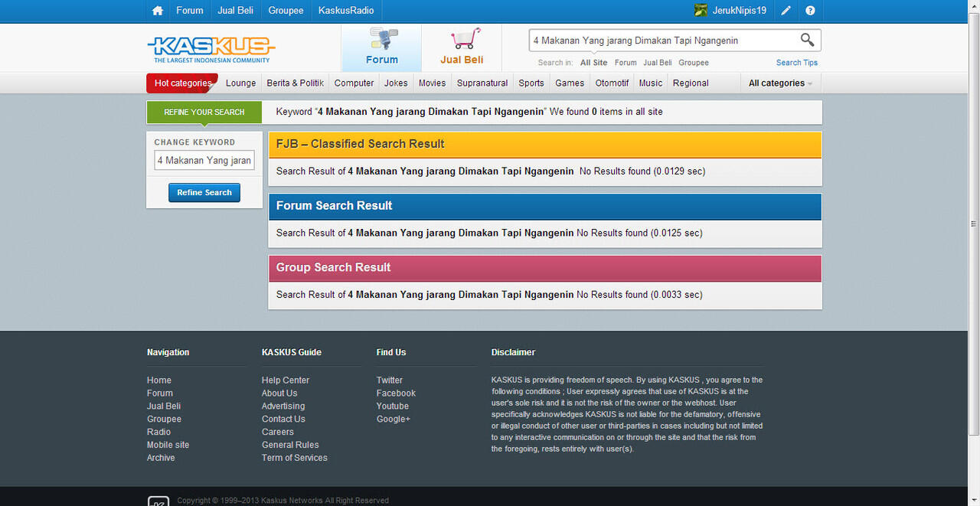Go to KaskusRadio in top menu
Screen dimensions: 980x506
pyautogui.click(x=346, y=11)
